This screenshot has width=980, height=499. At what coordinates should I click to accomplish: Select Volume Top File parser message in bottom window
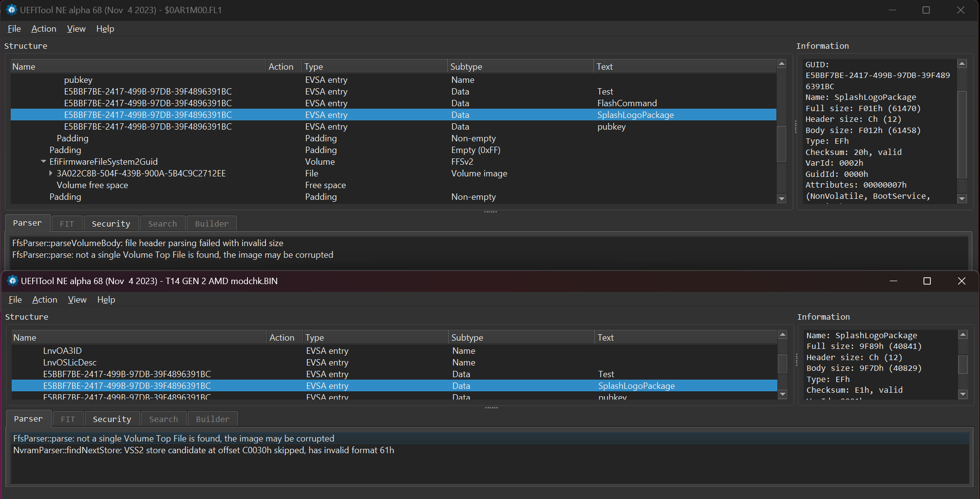pos(173,439)
